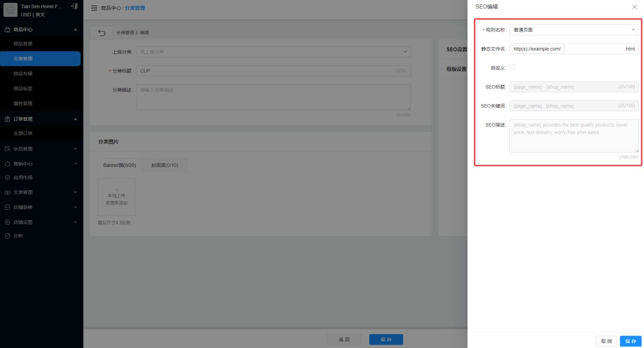Click the logout icon beside store name

point(74,6)
